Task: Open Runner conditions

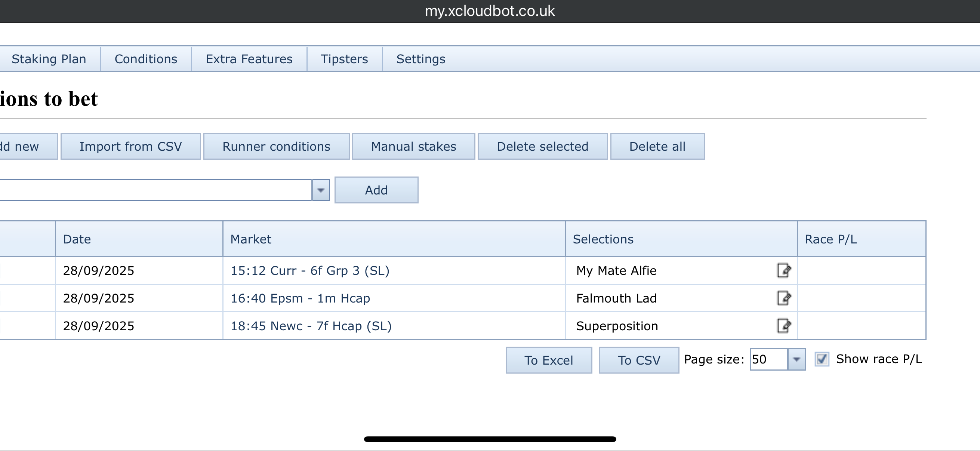Action: 276,146
